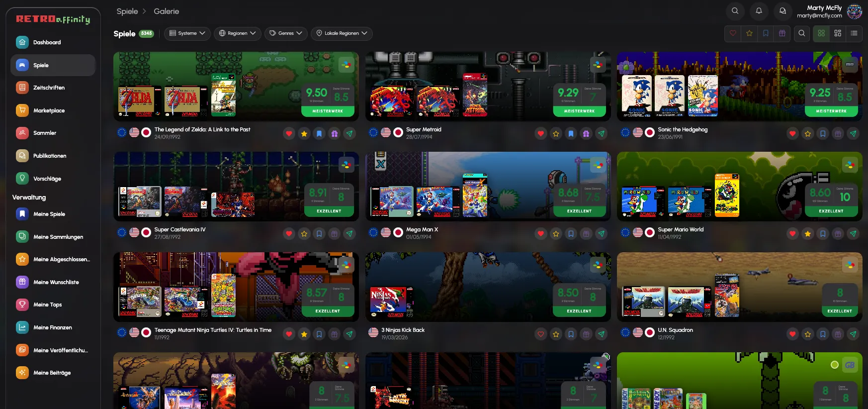This screenshot has width=868, height=409.
Task: Open the Sammler sidebar entry
Action: click(53, 133)
